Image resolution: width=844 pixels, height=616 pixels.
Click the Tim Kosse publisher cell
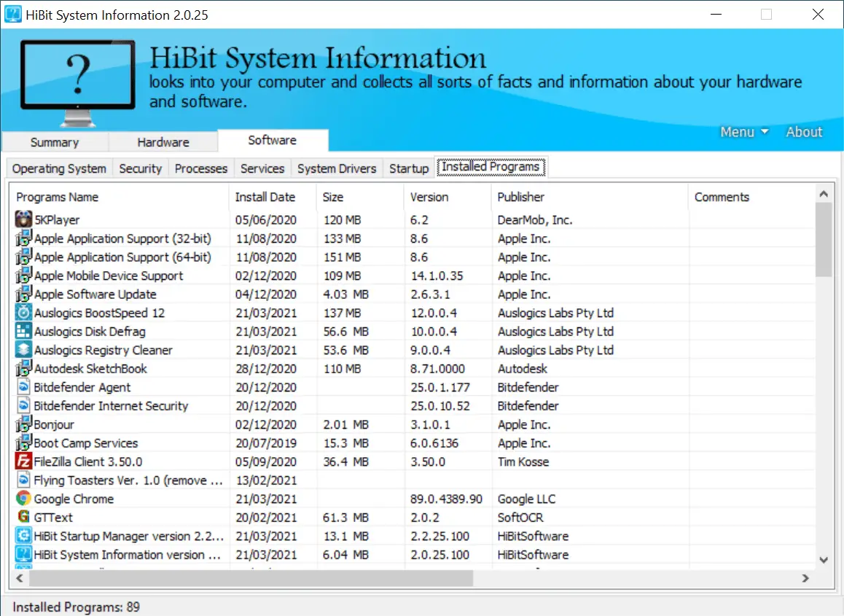(523, 462)
